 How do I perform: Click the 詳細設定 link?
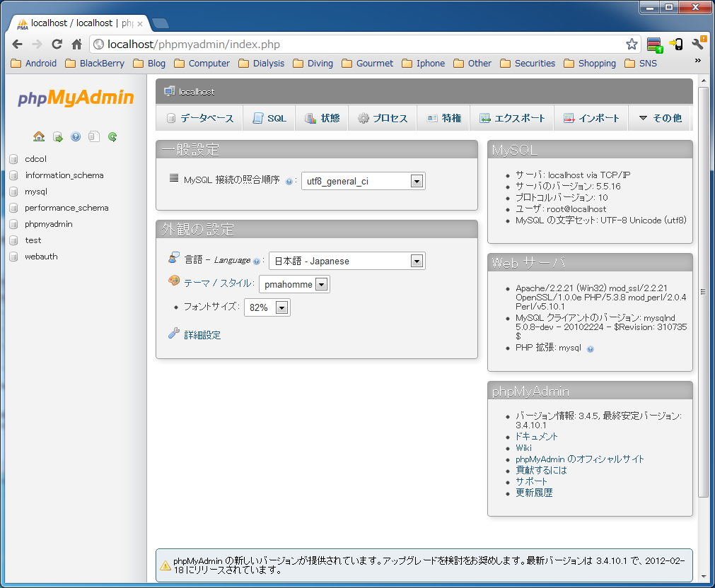(x=202, y=335)
